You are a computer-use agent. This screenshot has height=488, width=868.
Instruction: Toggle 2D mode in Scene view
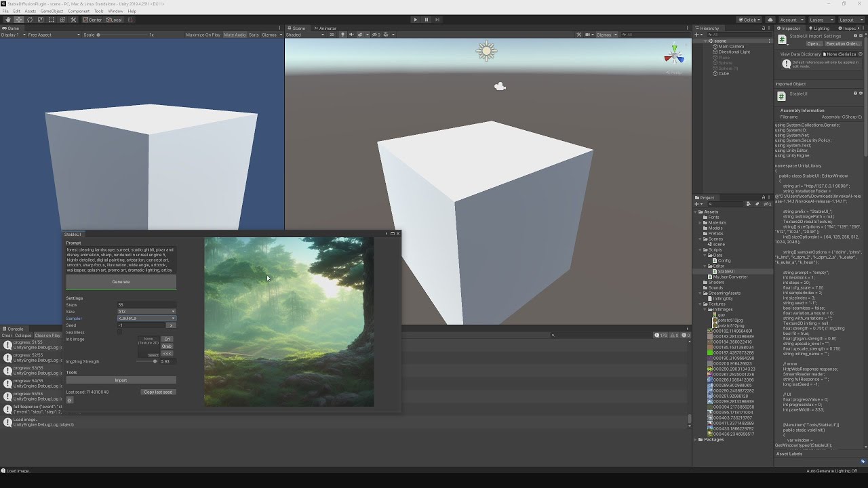(x=332, y=35)
